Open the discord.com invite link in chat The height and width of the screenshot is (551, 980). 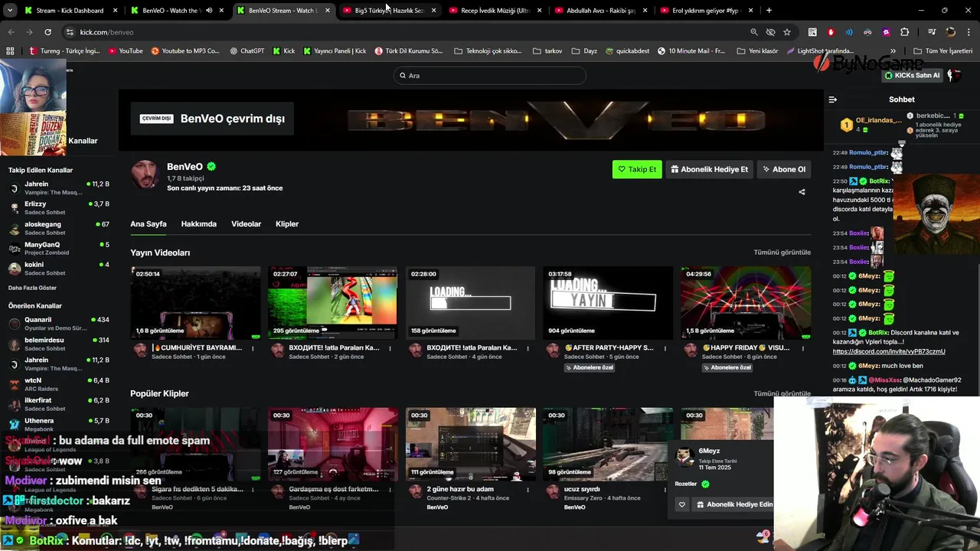(x=889, y=351)
